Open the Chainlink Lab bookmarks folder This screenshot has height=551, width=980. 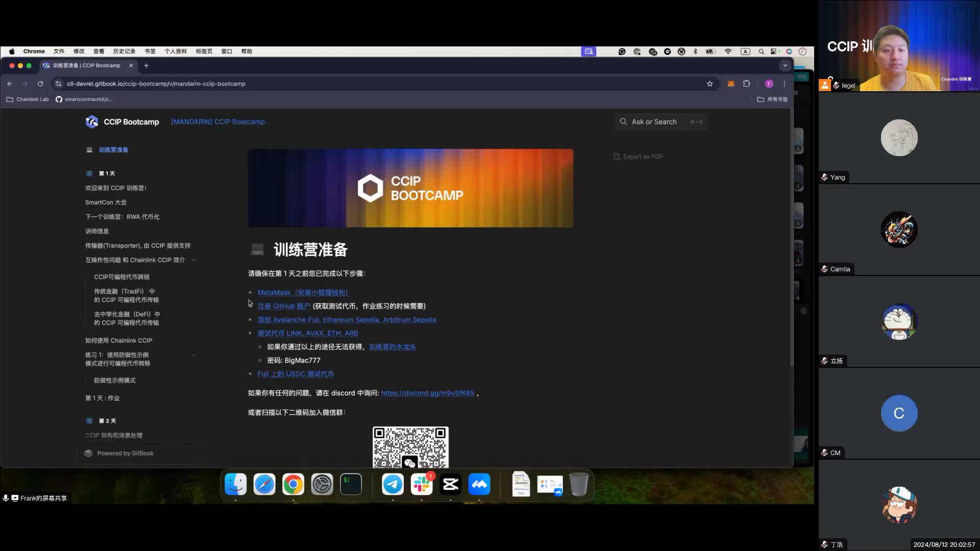(28, 99)
